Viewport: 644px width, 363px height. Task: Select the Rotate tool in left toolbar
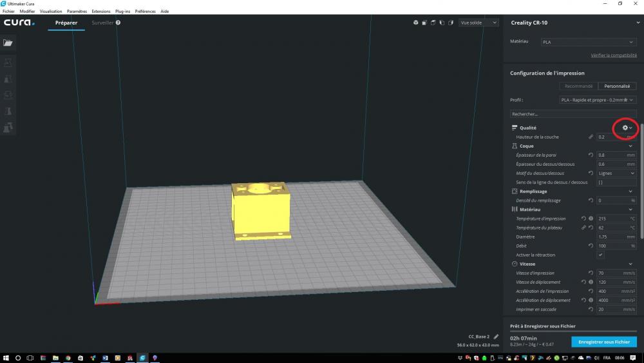[x=8, y=95]
